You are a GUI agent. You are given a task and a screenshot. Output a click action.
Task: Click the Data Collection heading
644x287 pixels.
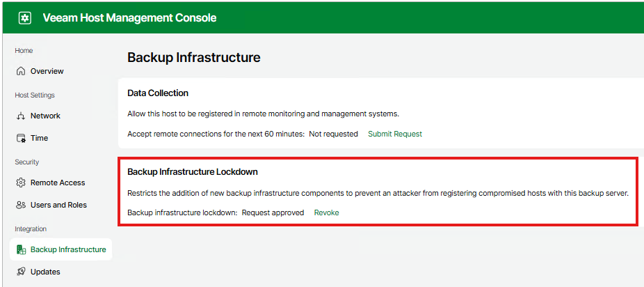click(x=158, y=93)
